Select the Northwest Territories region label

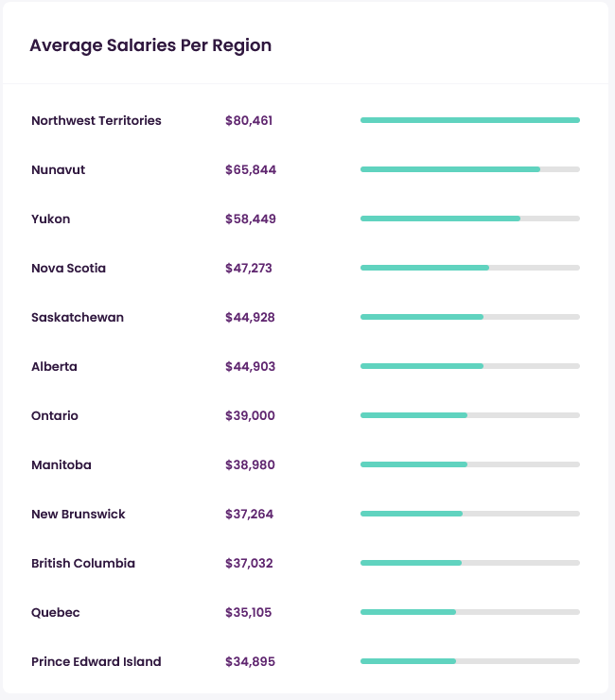point(97,120)
